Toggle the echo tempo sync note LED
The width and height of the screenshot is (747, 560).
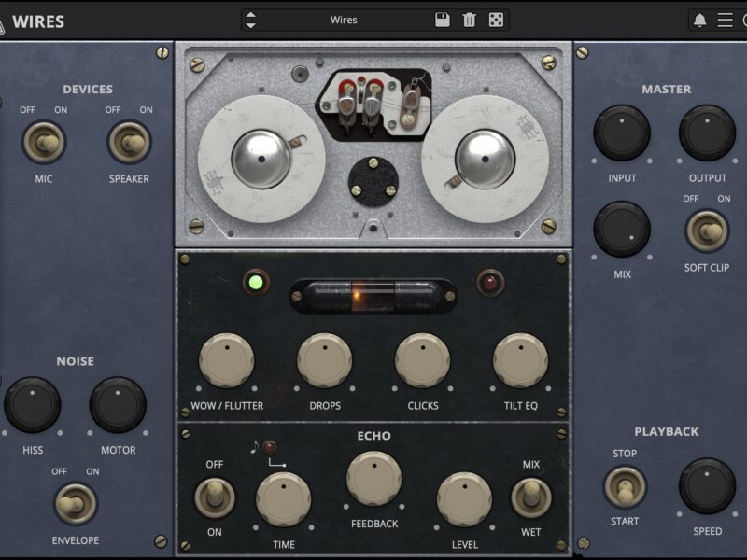pyautogui.click(x=270, y=446)
